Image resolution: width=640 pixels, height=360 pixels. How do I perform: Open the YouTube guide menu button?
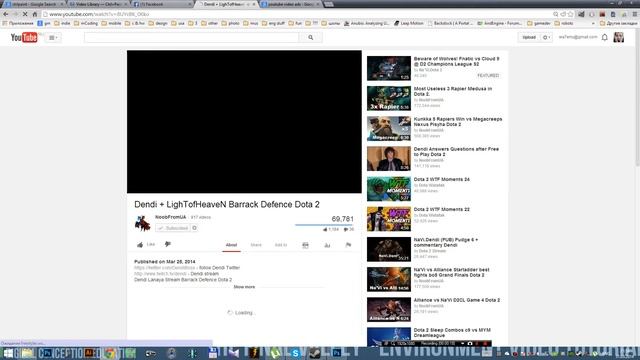53,38
